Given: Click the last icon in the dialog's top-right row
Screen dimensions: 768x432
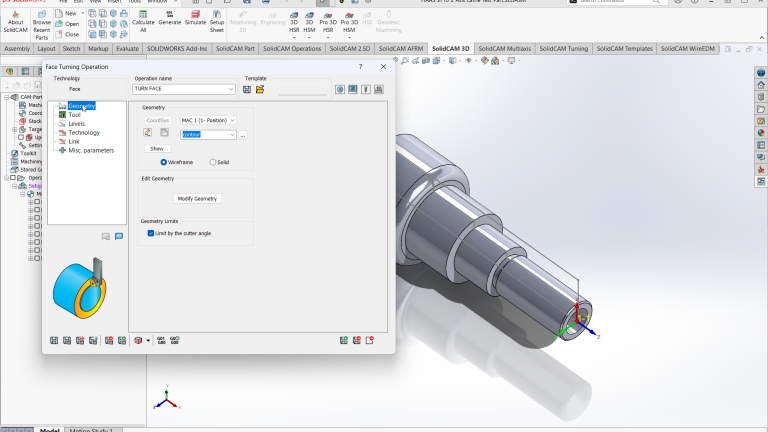Looking at the screenshot, I should tap(379, 90).
